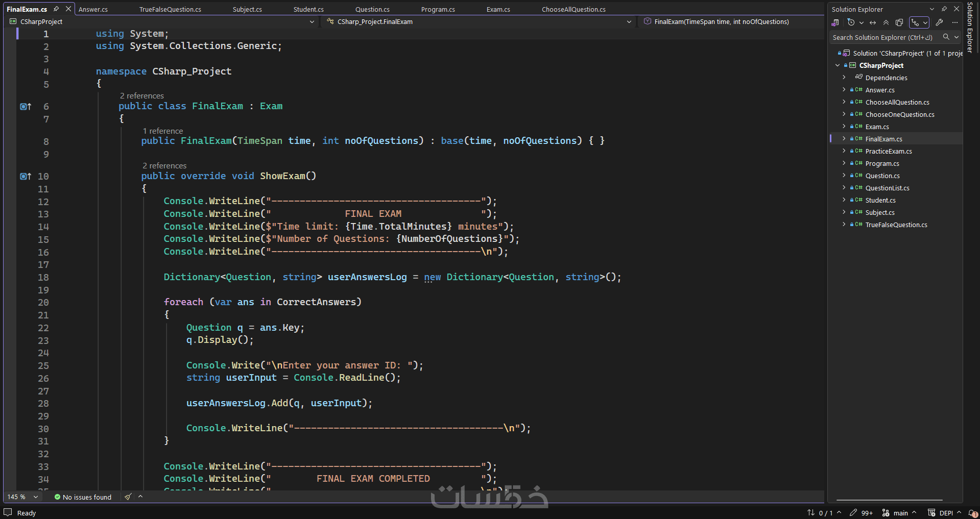Toggle Show All Files in Solution Explorer

(x=899, y=22)
